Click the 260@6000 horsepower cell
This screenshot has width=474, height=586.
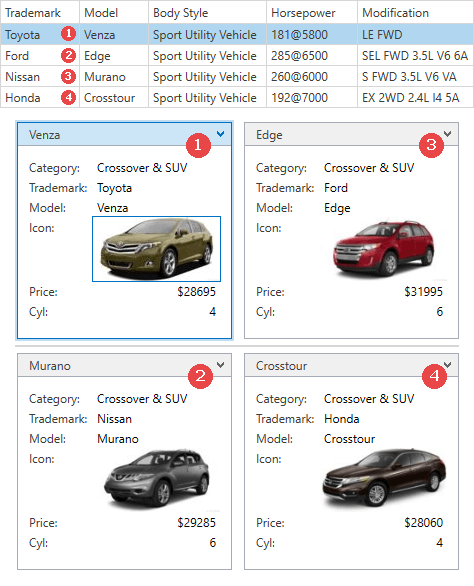coord(312,77)
